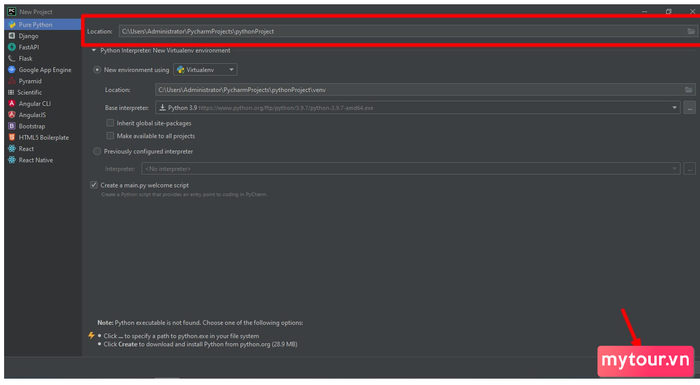The height and width of the screenshot is (385, 700).
Task: Open Base interpreter Python 3.9 dropdown
Action: 417,108
